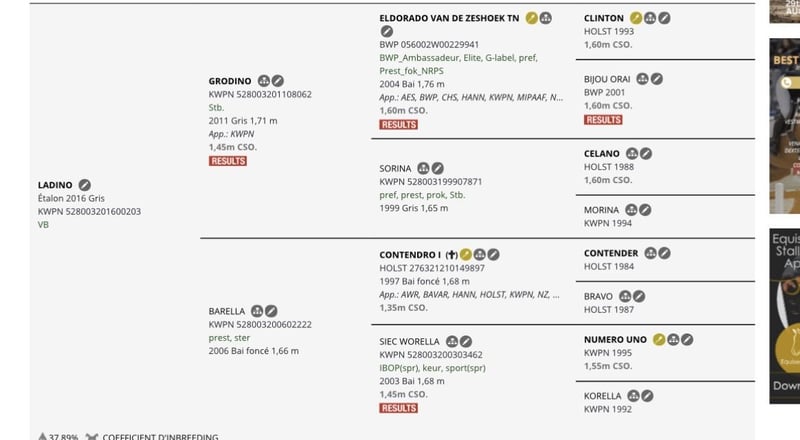Click the edit pencil icon next to BARELLA
The height and width of the screenshot is (440, 800).
click(271, 311)
